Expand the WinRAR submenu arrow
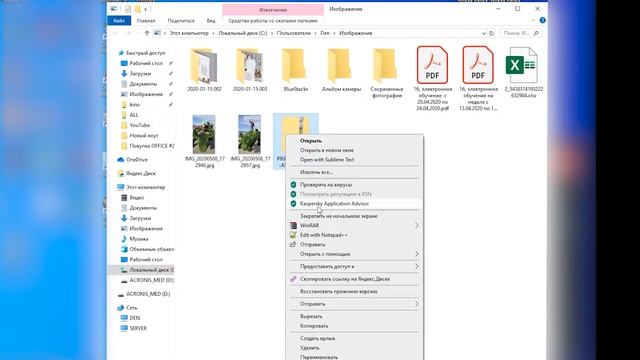Screen dimensions: 640x360 tap(417, 225)
